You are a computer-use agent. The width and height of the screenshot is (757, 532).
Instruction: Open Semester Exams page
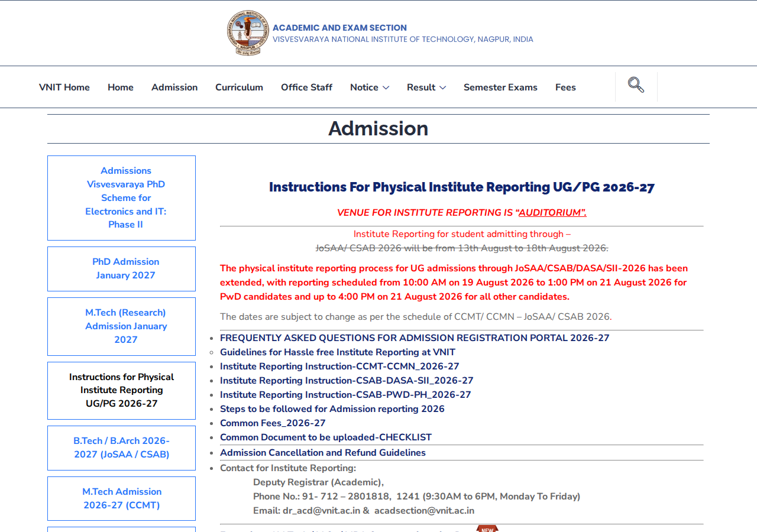click(500, 87)
